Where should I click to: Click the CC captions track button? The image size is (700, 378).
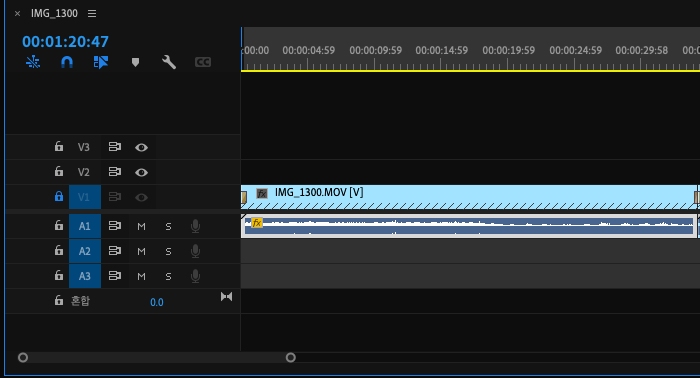[x=203, y=62]
